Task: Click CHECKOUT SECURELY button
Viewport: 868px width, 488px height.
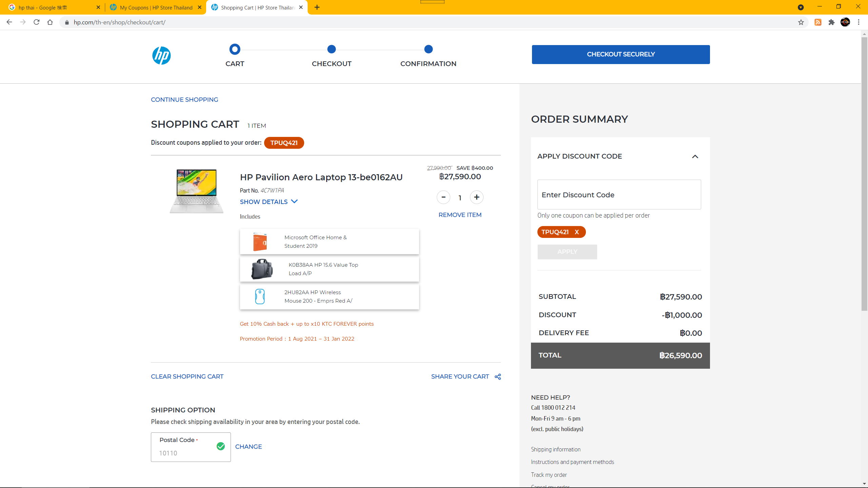Action: [x=620, y=55]
